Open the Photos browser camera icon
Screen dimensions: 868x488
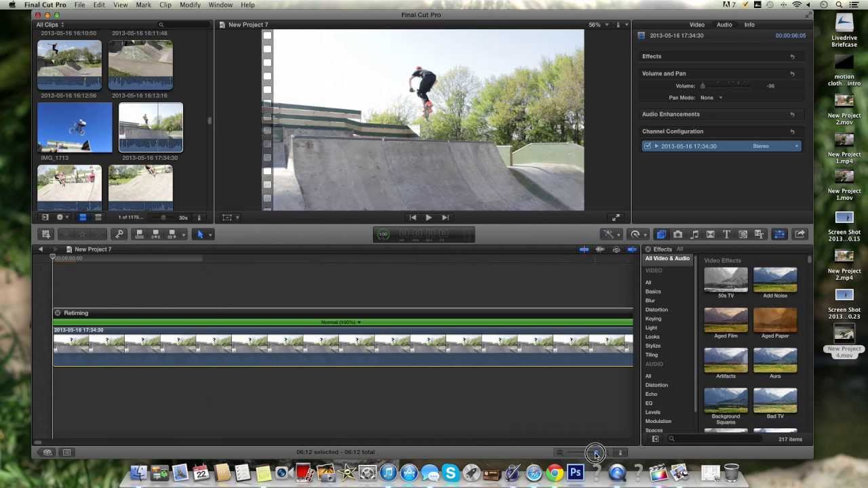pyautogui.click(x=677, y=234)
